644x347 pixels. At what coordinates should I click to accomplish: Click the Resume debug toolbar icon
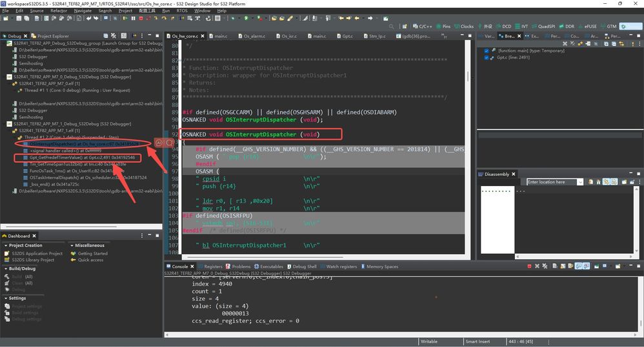125,18
